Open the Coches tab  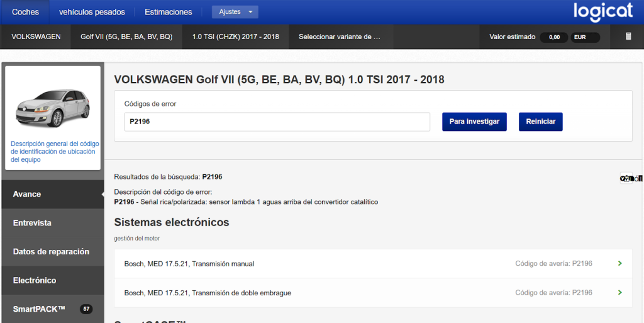click(25, 12)
